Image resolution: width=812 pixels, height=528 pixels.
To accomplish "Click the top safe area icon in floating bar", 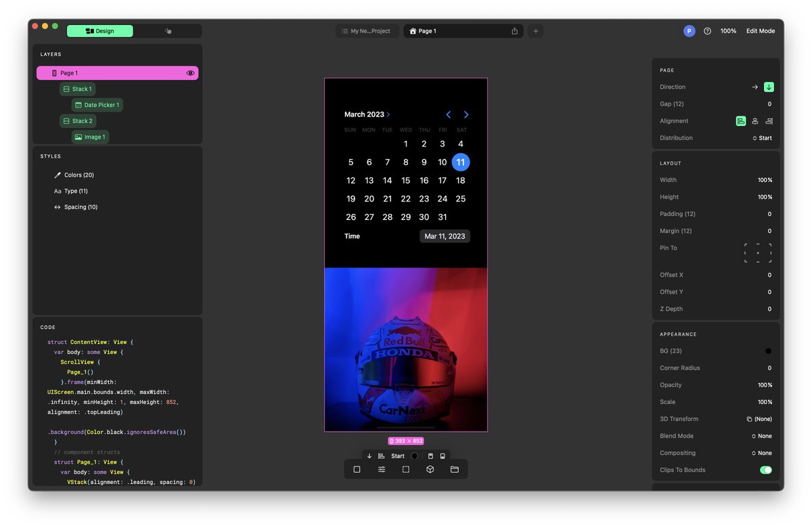I will point(430,456).
